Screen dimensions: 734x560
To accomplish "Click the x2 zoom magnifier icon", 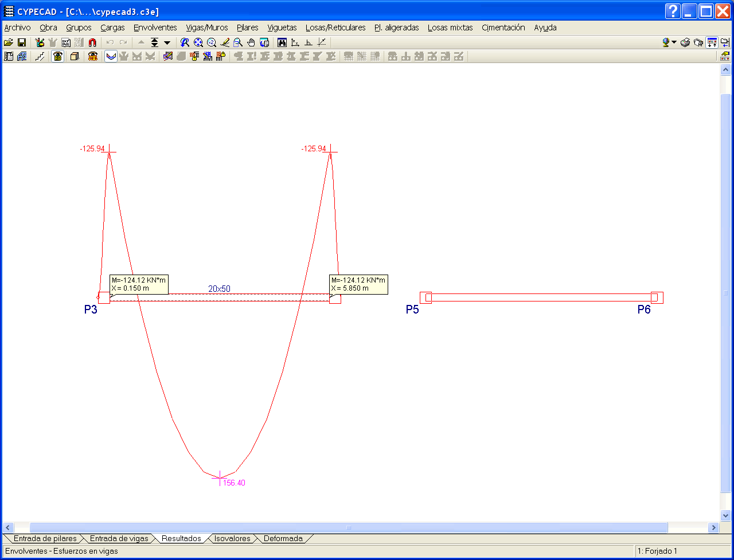I will tap(212, 42).
